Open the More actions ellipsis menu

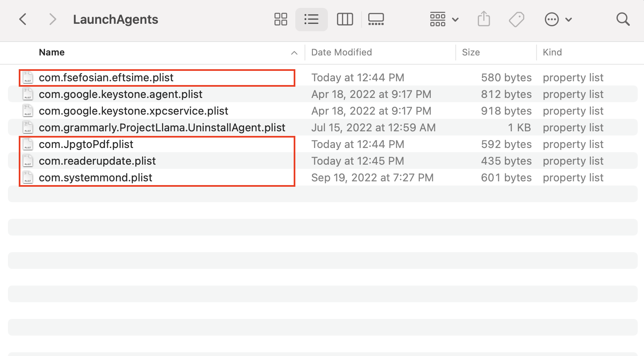558,19
